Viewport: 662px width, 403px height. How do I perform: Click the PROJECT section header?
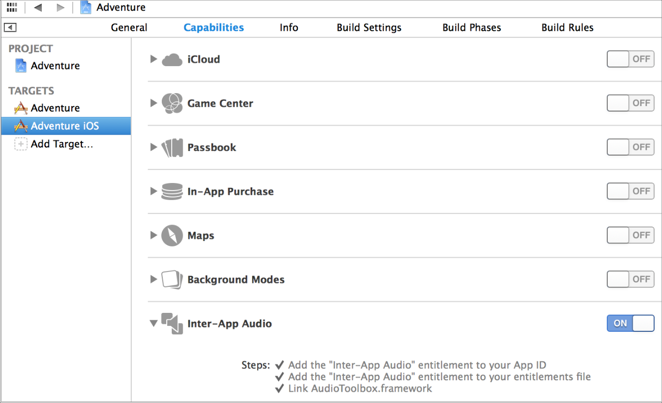click(30, 49)
